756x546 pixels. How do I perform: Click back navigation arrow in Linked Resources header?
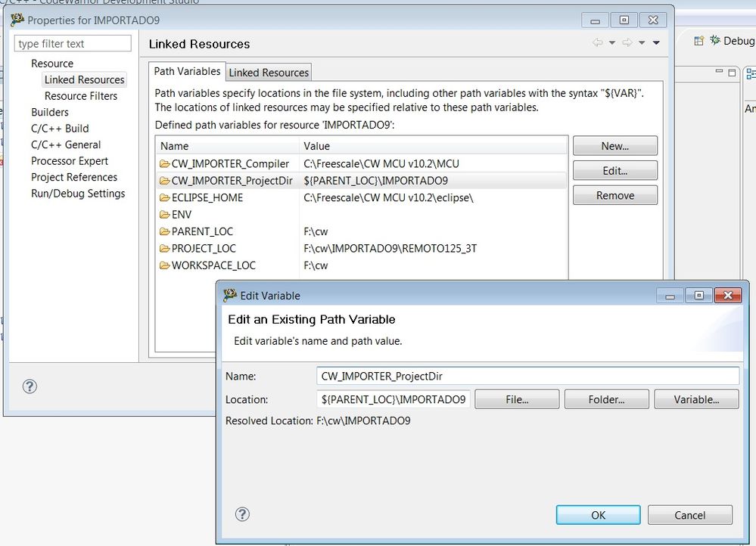pos(597,42)
